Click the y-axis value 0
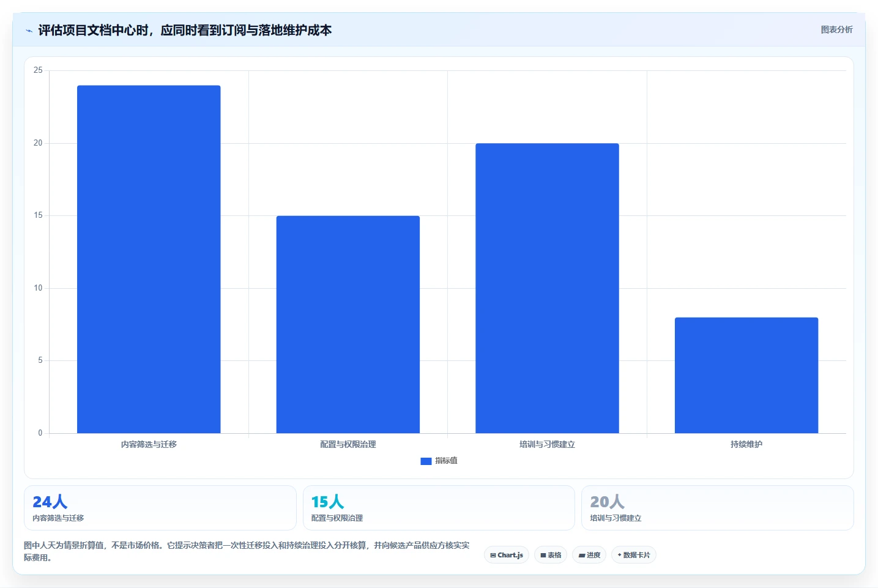878x588 pixels. 40,433
